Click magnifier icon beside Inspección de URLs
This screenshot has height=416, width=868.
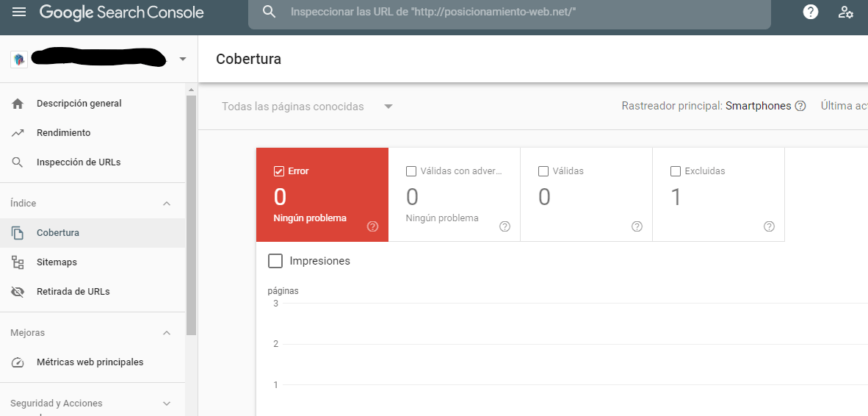click(18, 162)
